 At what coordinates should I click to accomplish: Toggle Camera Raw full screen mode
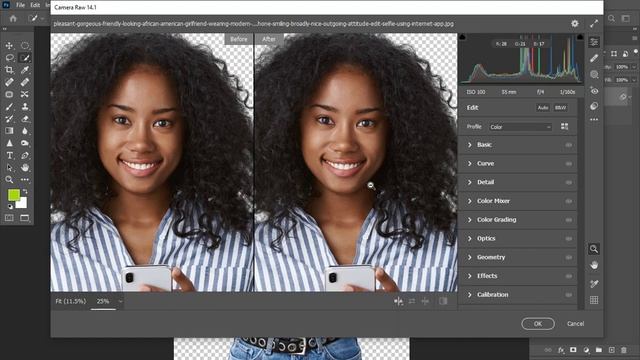(x=594, y=24)
